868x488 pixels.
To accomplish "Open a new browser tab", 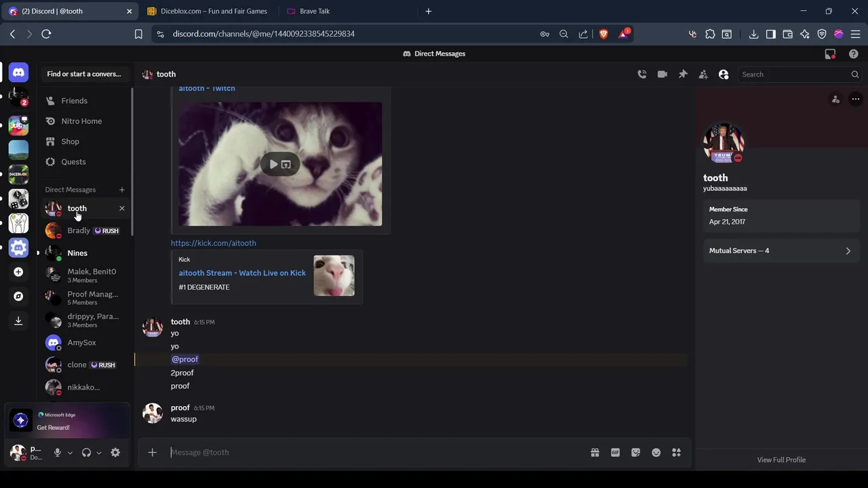I will (x=428, y=11).
